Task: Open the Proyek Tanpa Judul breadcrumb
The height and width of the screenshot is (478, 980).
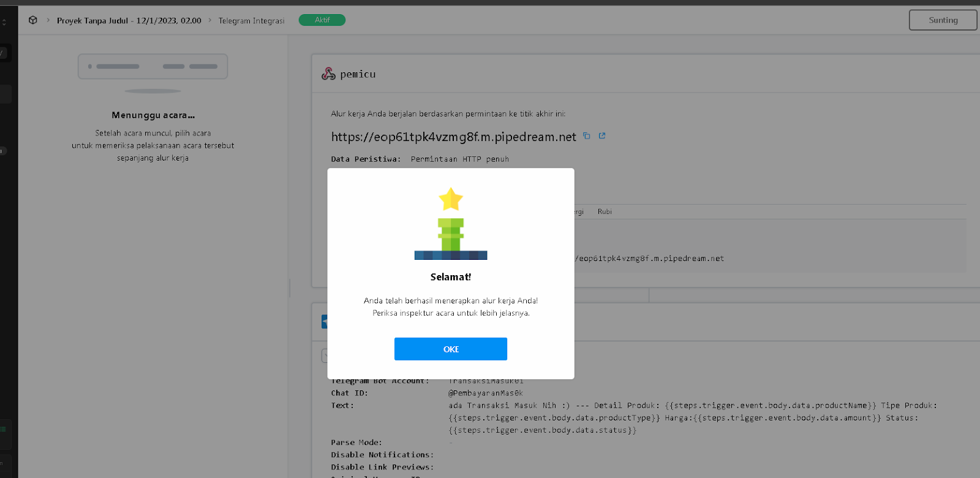Action: (129, 20)
